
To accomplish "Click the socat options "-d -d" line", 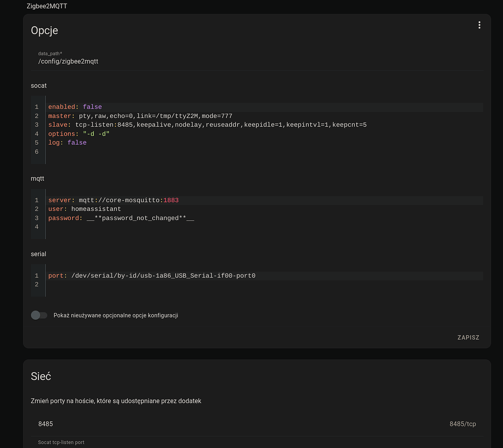I will [79, 134].
